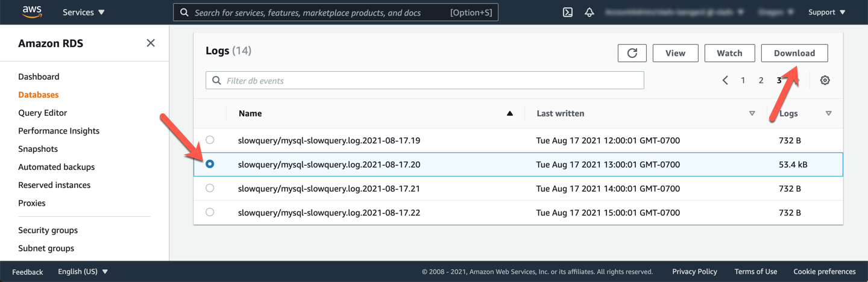Open the logs table settings gear
Screen dimensions: 868x282
tap(825, 80)
